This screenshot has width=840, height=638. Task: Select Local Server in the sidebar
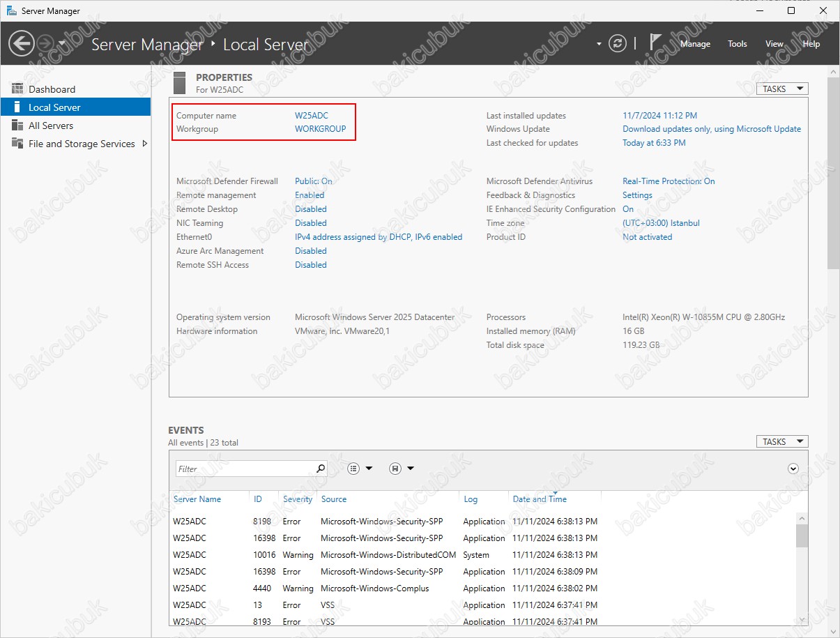click(x=75, y=107)
